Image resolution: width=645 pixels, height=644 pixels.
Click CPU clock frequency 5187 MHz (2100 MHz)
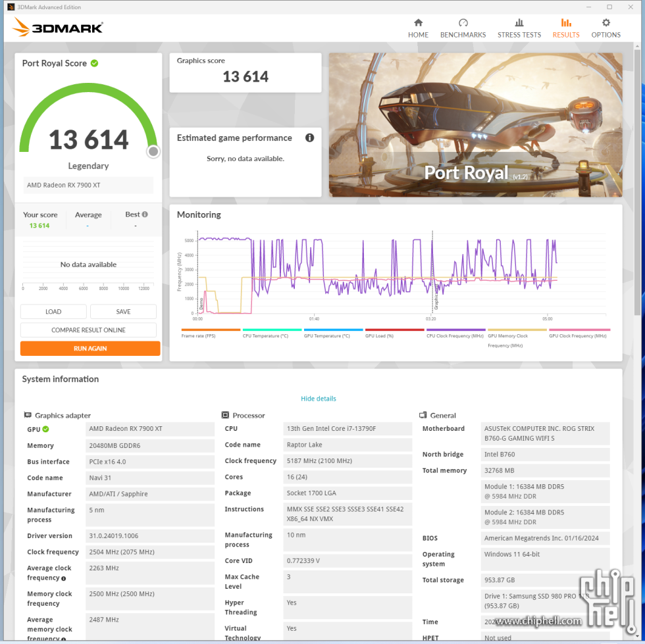click(x=348, y=460)
